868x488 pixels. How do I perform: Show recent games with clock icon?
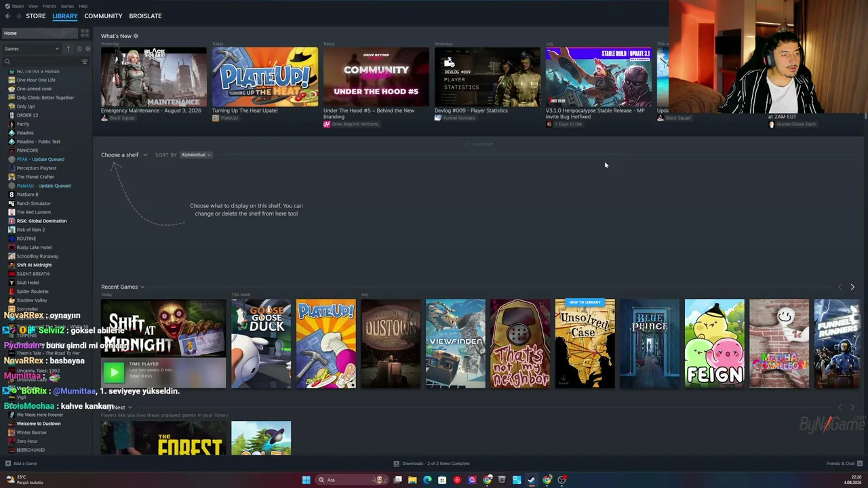click(x=79, y=49)
